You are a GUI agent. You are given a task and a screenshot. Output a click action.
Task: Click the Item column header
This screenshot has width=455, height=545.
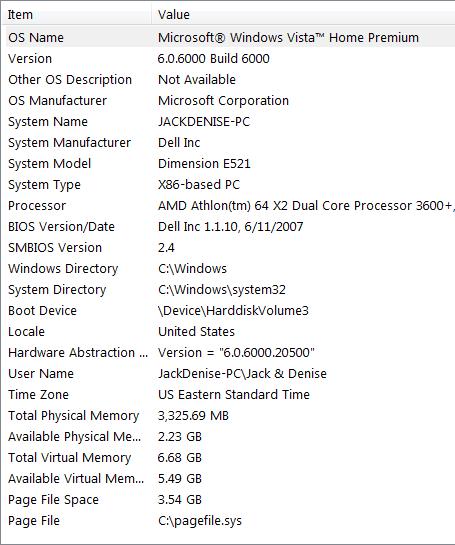[x=76, y=15]
